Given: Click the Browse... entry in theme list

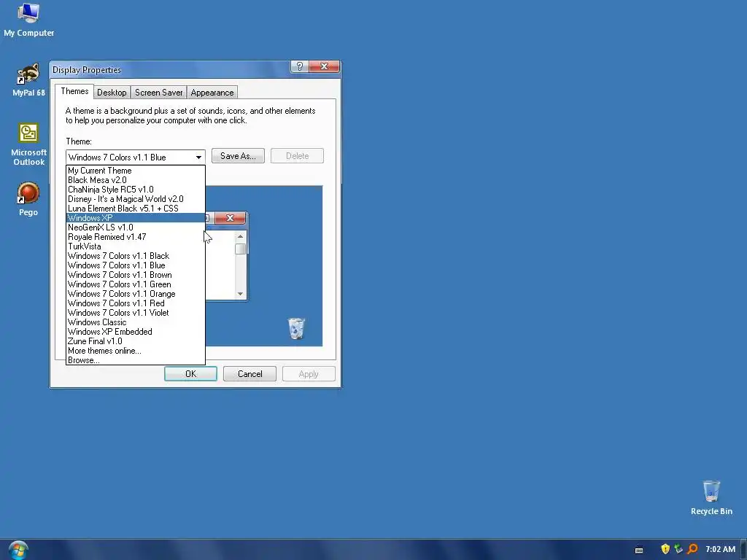Looking at the screenshot, I should point(135,360).
